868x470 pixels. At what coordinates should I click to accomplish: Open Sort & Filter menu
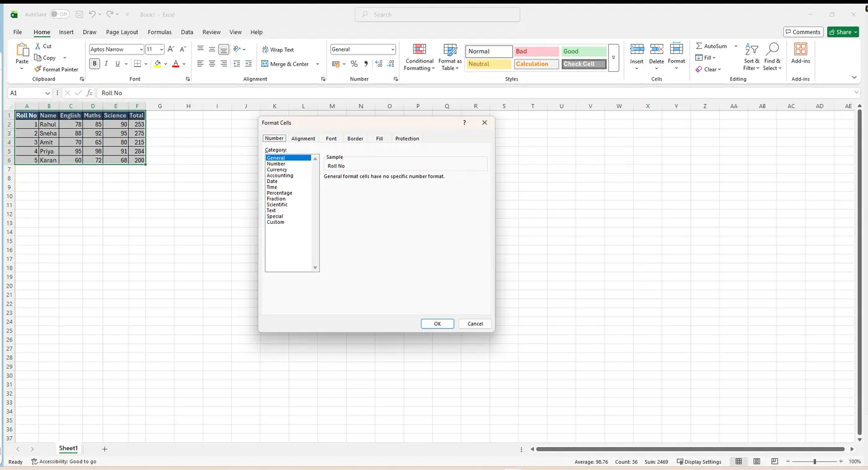tap(751, 56)
